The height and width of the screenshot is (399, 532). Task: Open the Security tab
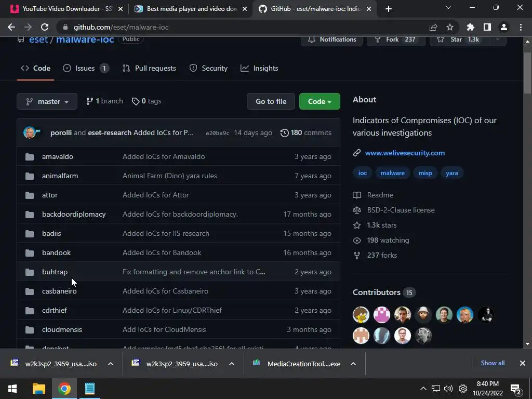208,68
